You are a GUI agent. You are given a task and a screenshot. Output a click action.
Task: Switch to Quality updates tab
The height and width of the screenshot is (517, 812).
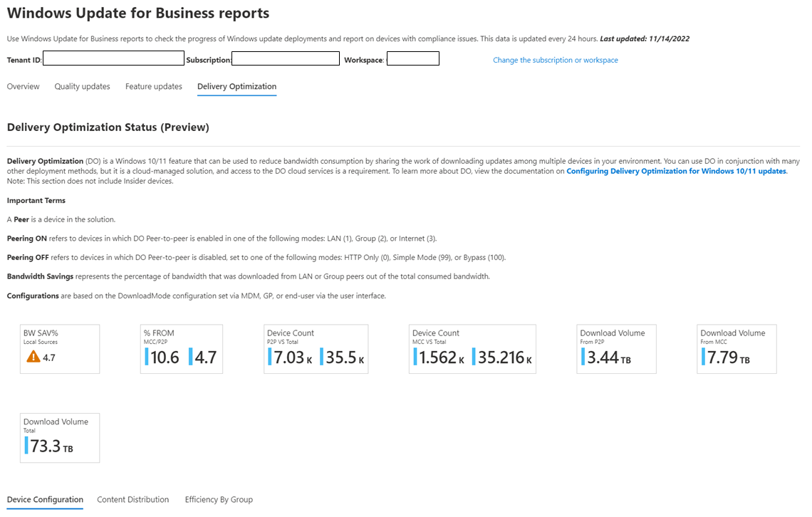pyautogui.click(x=82, y=86)
